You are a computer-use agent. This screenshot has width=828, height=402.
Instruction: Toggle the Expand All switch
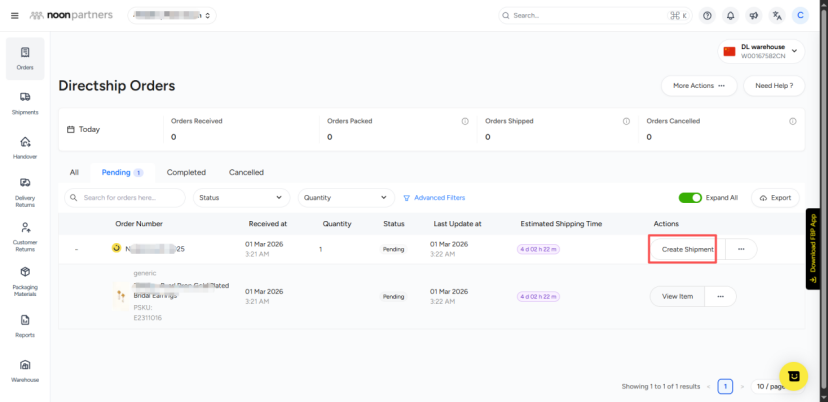click(x=690, y=198)
